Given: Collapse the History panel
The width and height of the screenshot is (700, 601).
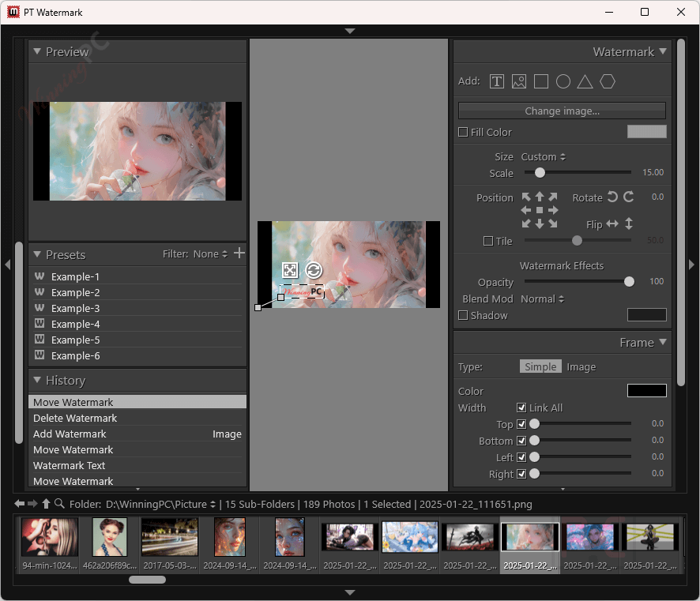Looking at the screenshot, I should coord(37,380).
